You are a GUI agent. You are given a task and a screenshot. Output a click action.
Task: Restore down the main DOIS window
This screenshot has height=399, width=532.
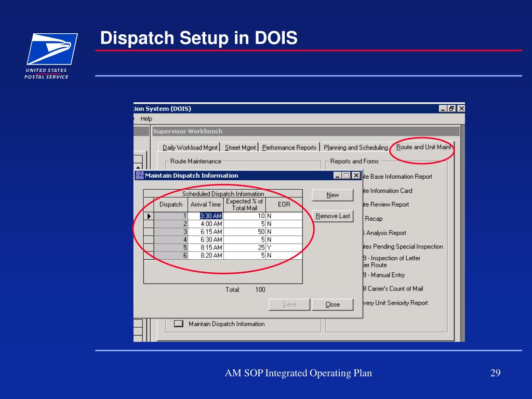click(451, 109)
